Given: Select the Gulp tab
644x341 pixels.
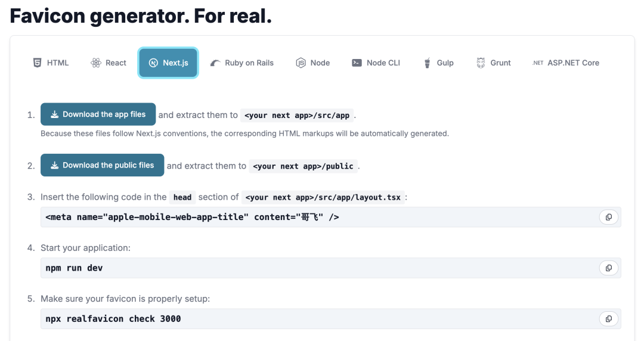Looking at the screenshot, I should [439, 63].
